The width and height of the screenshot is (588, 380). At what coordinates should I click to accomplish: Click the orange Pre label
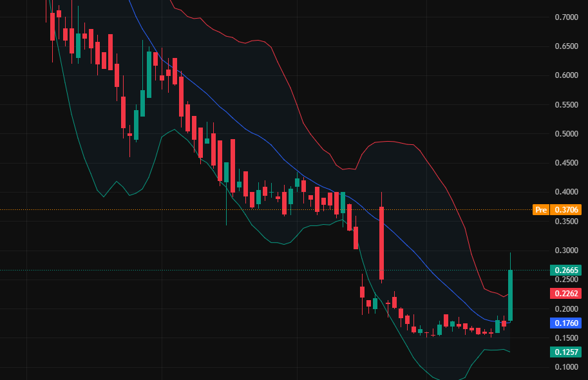[x=541, y=210]
